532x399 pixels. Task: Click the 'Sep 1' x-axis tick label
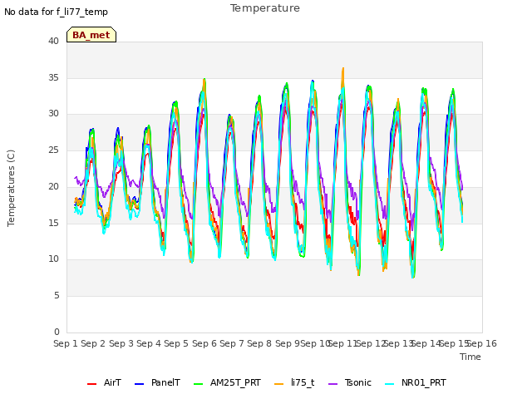(66, 343)
